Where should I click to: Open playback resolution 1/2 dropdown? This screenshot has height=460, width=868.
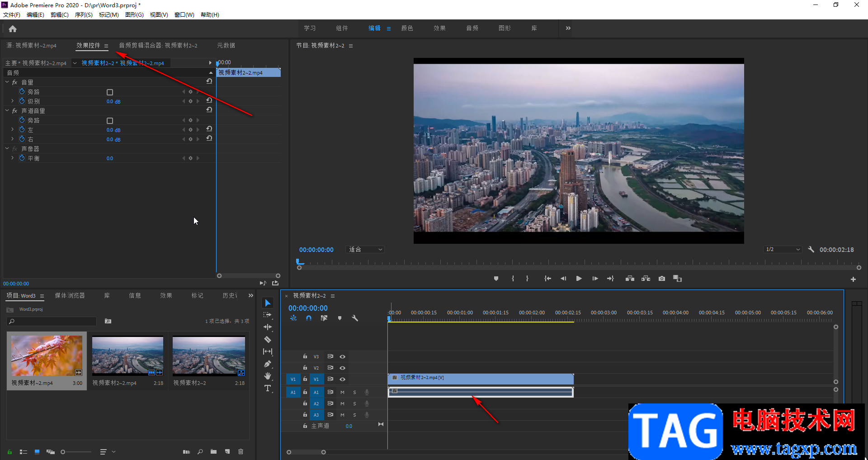(783, 250)
